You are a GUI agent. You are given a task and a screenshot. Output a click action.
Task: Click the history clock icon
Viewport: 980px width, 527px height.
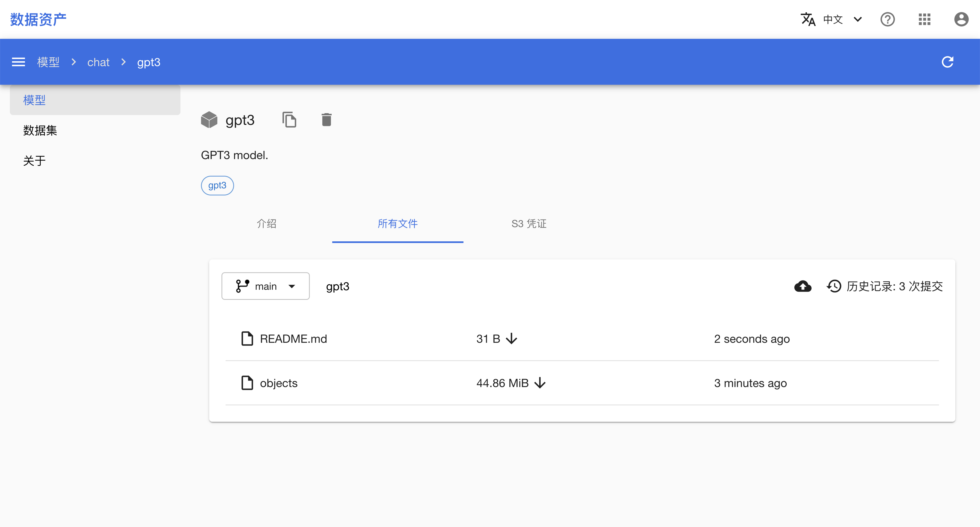834,286
